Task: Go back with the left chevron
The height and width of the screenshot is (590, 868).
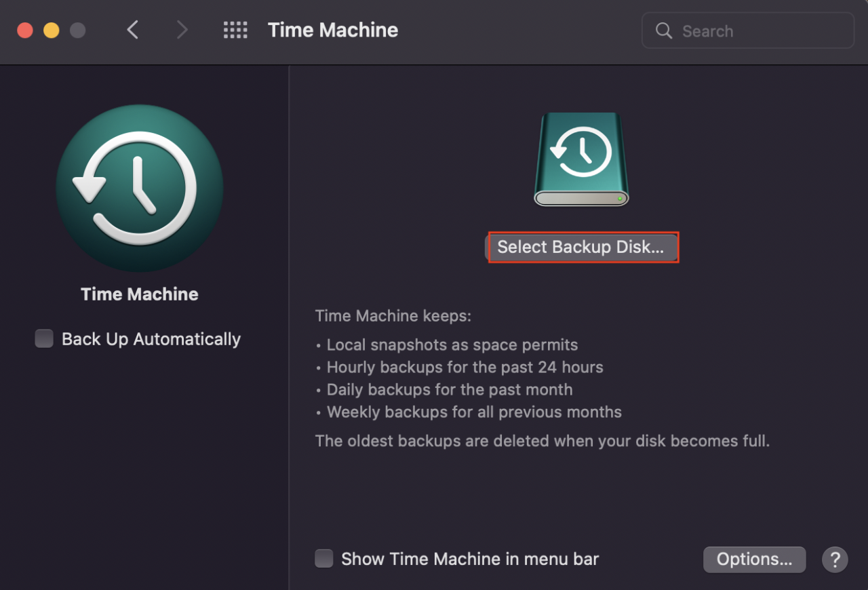Action: (133, 30)
